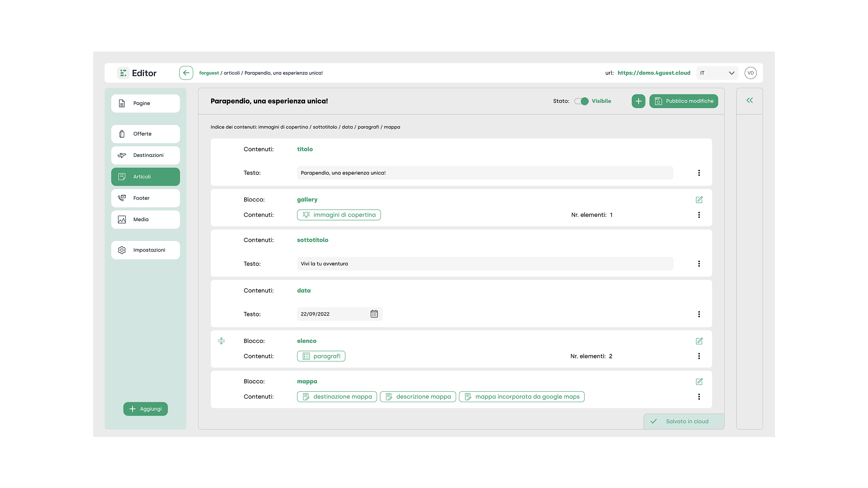Click the forguest breadcrumb link
The width and height of the screenshot is (868, 488).
pos(209,73)
